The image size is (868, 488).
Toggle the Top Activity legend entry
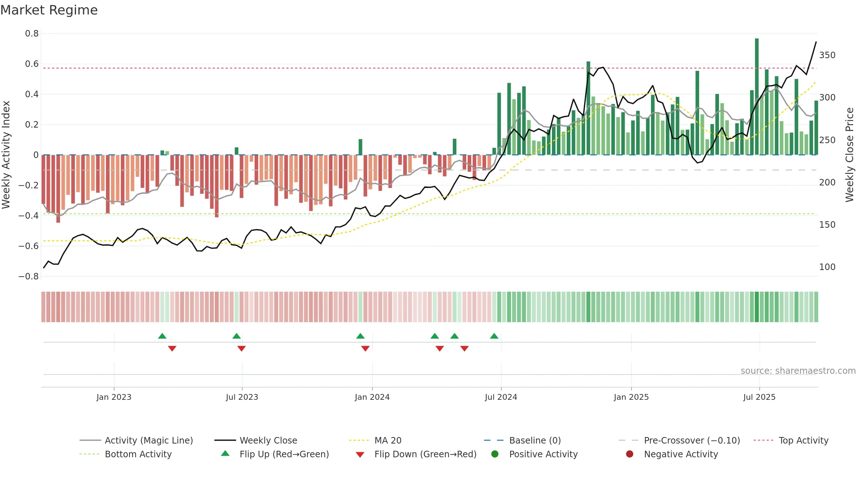pos(791,440)
